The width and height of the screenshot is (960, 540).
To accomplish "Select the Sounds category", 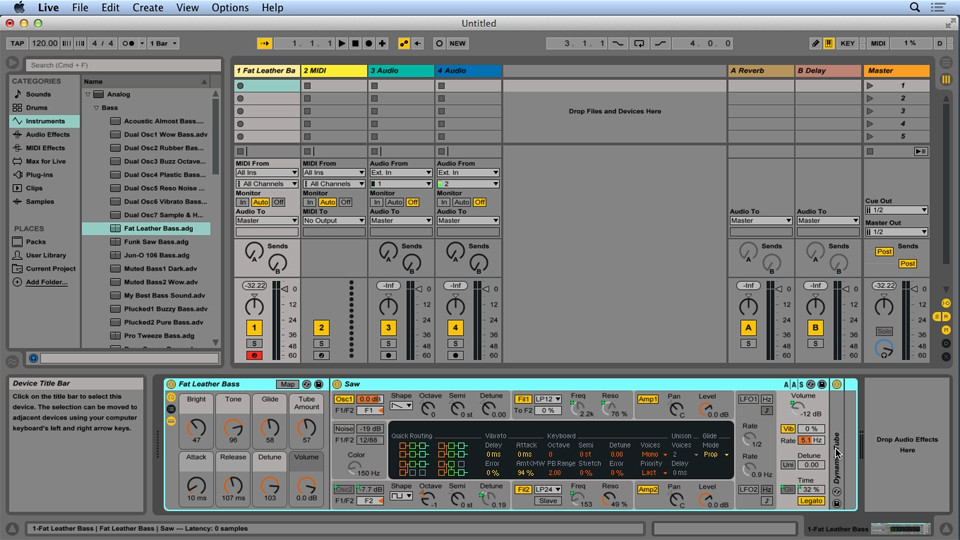I will [x=38, y=94].
